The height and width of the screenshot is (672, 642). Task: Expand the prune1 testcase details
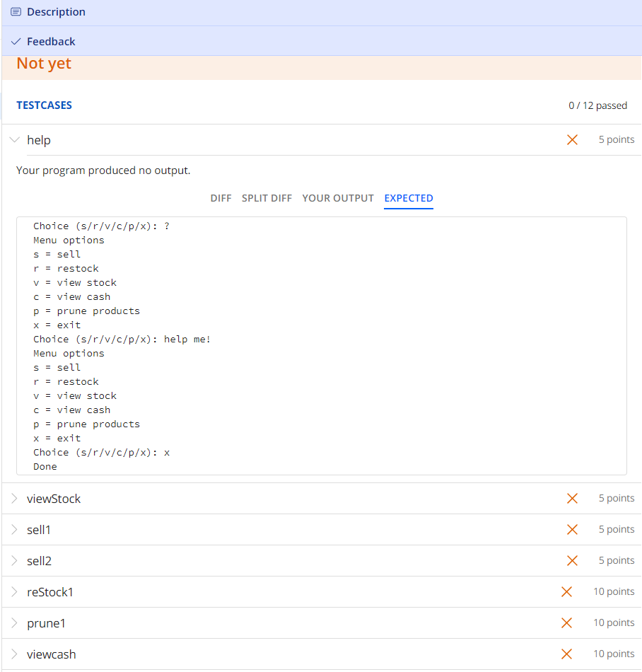pos(14,622)
